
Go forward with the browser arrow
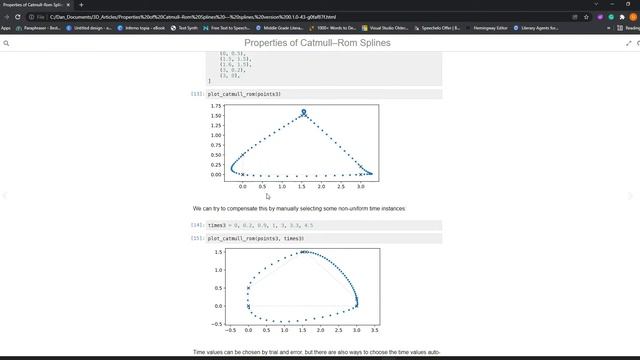click(7, 17)
